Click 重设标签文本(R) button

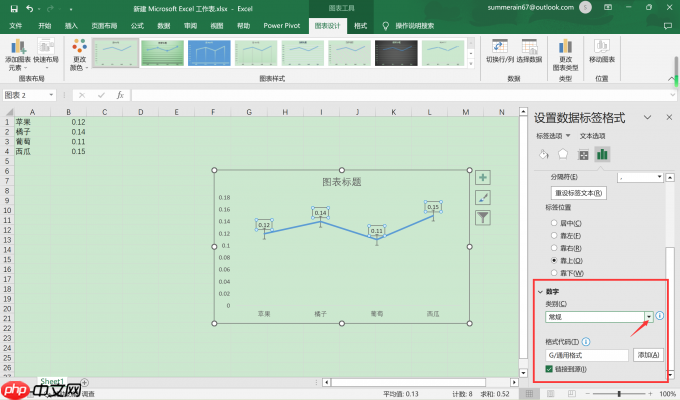pyautogui.click(x=579, y=193)
